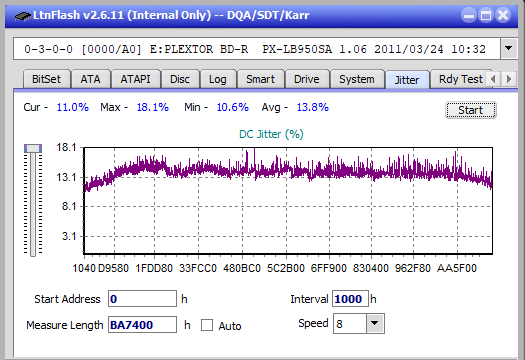Click the Interval input field 1000

point(350,299)
